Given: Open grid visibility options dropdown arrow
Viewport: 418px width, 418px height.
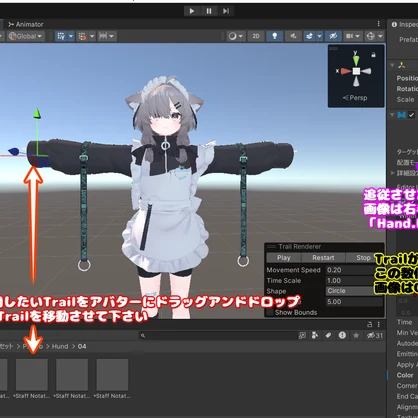Looking at the screenshot, I should click(71, 36).
